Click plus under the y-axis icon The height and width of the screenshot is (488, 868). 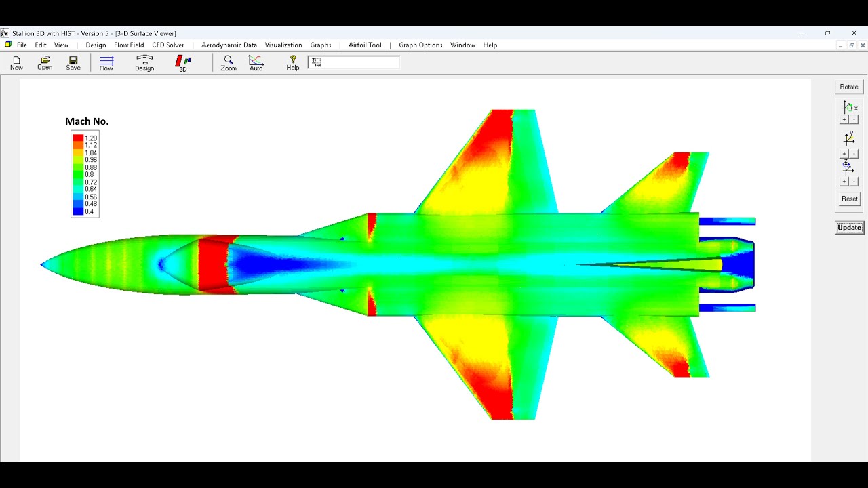pyautogui.click(x=844, y=154)
